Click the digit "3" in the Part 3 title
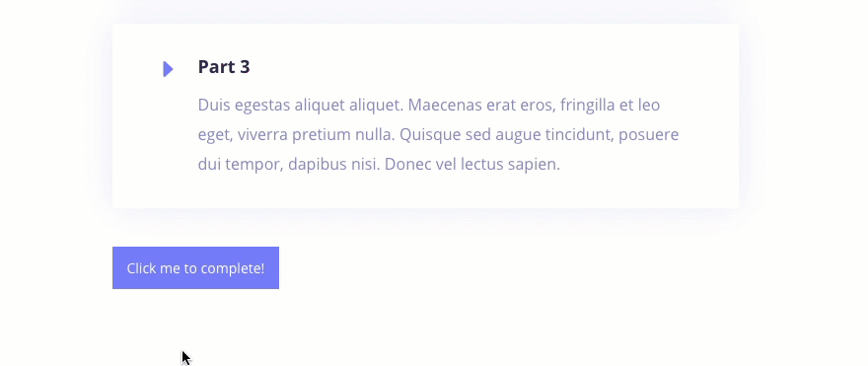Screen dimensions: 868x366 click(245, 67)
